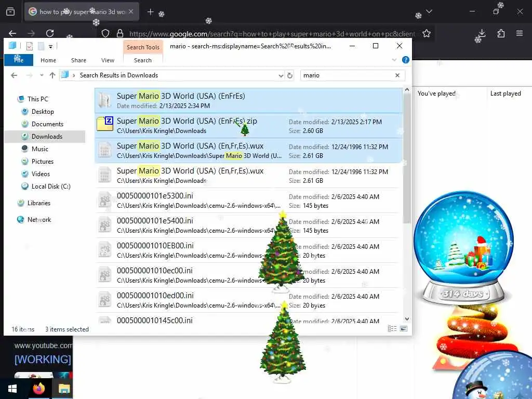Switch to the Search ribbon tab

(143, 60)
